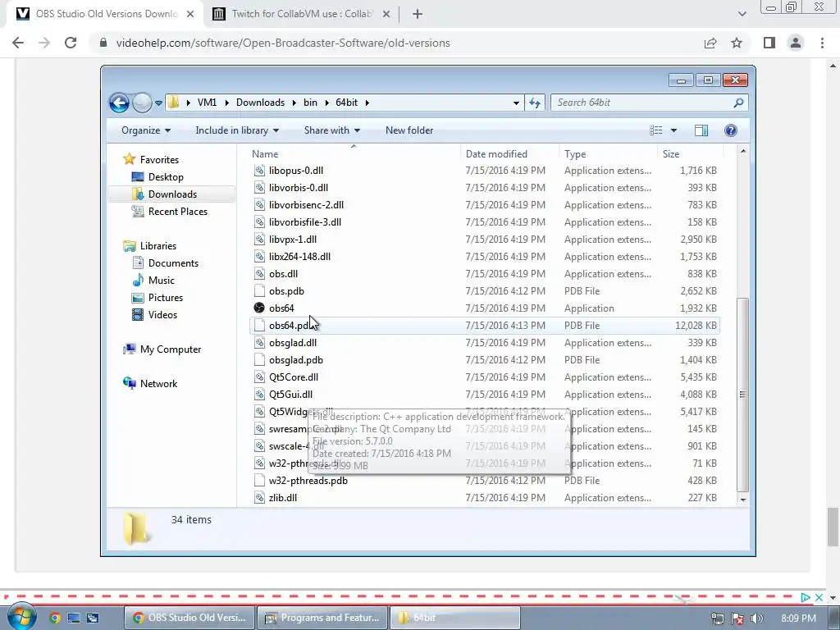Open the Pictures library
Screen dimensions: 840x630
[x=166, y=297]
